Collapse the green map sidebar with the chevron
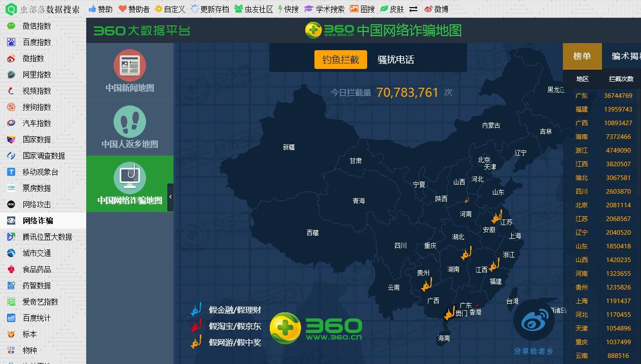 171,196
